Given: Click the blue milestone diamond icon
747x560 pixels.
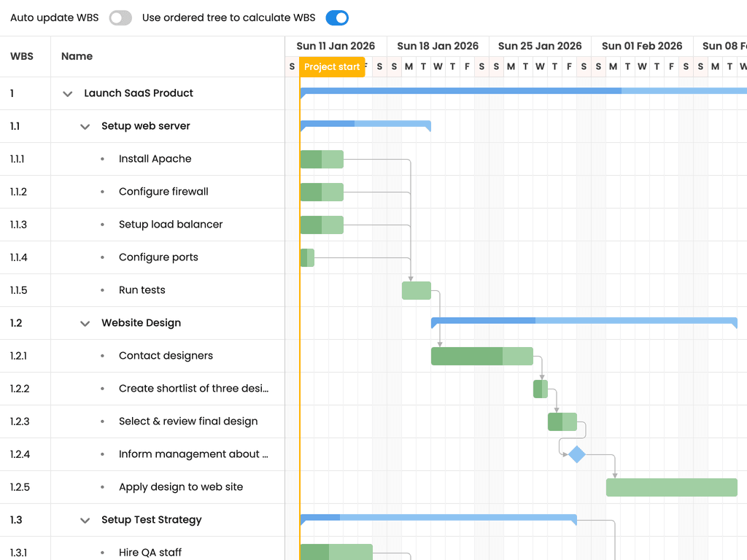Looking at the screenshot, I should tap(576, 454).
